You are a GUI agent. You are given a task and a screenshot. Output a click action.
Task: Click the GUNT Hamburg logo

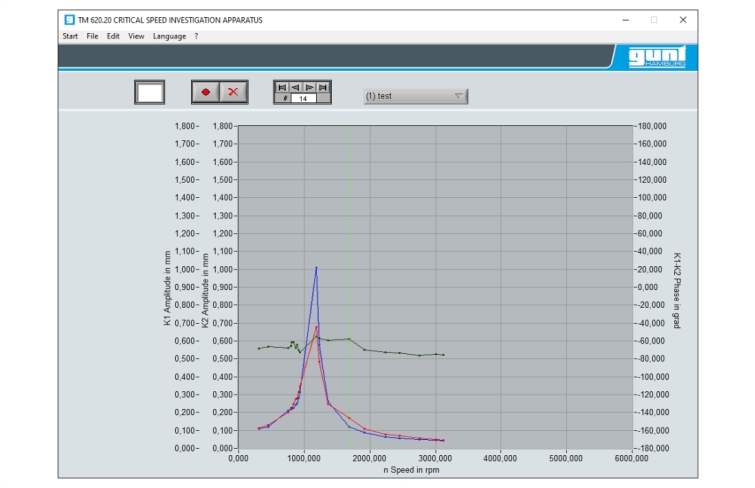click(x=657, y=57)
